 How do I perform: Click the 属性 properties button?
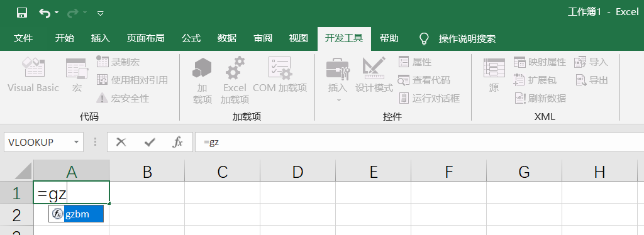416,62
